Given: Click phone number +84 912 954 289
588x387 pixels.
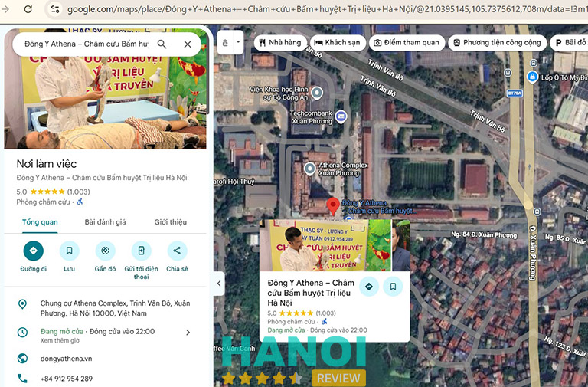Looking at the screenshot, I should pos(67,379).
